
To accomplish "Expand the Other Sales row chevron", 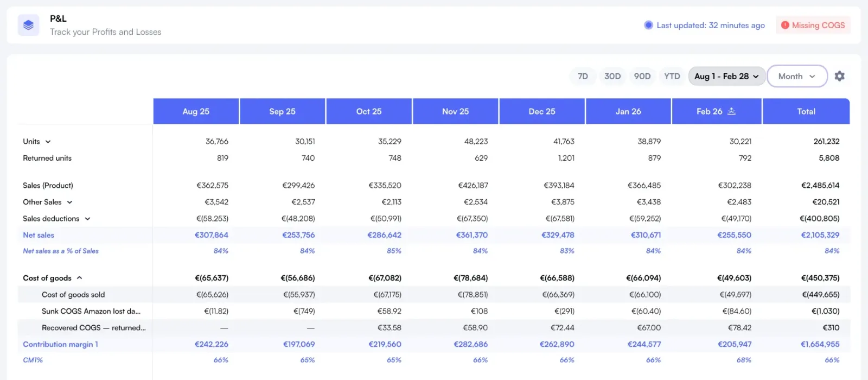I will [x=69, y=202].
